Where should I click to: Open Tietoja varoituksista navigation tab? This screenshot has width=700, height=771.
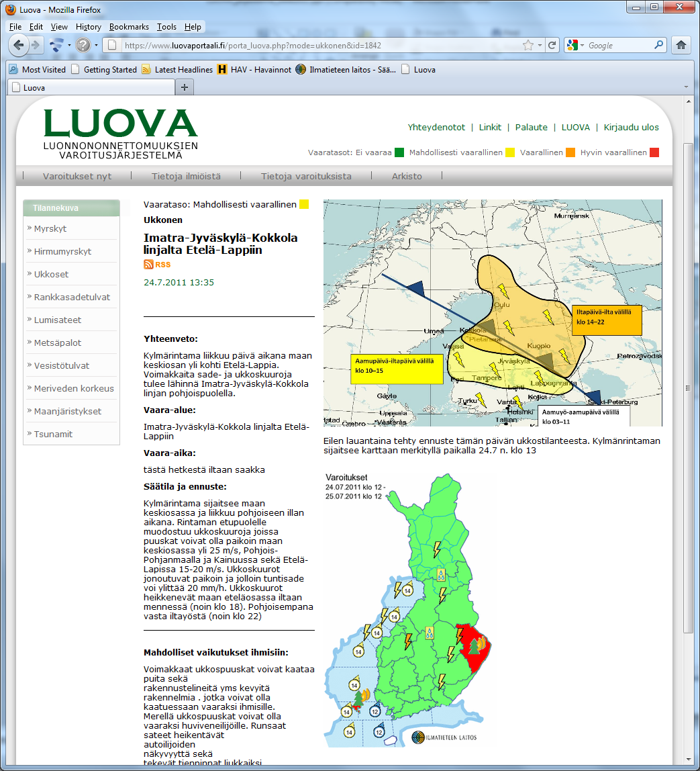pos(306,176)
